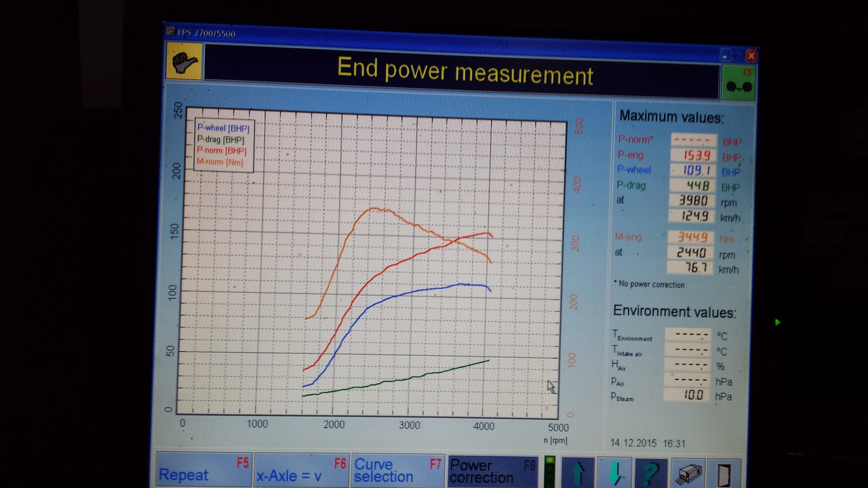Click the 124.9 km/h value
The width and height of the screenshot is (868, 488).
[692, 216]
